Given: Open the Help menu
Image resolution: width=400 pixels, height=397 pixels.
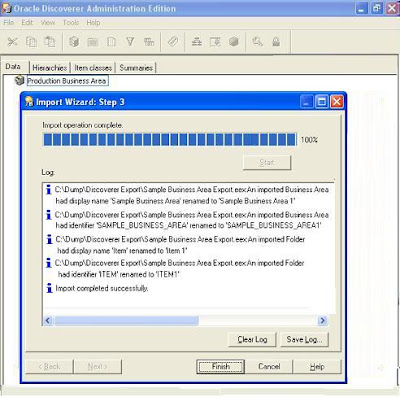Looking at the screenshot, I should (93, 23).
